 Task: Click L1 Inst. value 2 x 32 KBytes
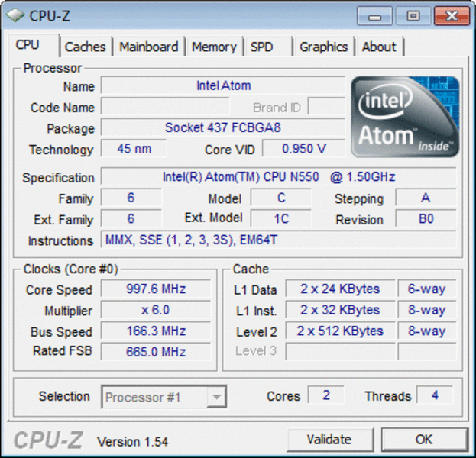click(x=340, y=310)
